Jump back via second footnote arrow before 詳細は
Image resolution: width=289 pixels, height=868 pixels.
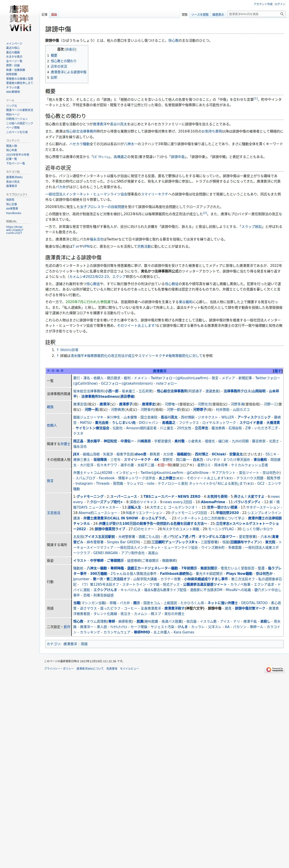(58, 356)
